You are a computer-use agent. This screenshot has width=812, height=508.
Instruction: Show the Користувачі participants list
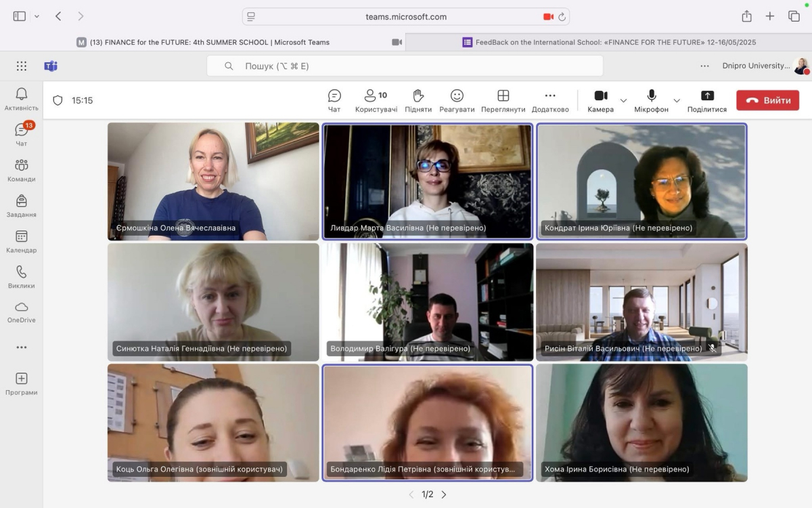coord(376,100)
